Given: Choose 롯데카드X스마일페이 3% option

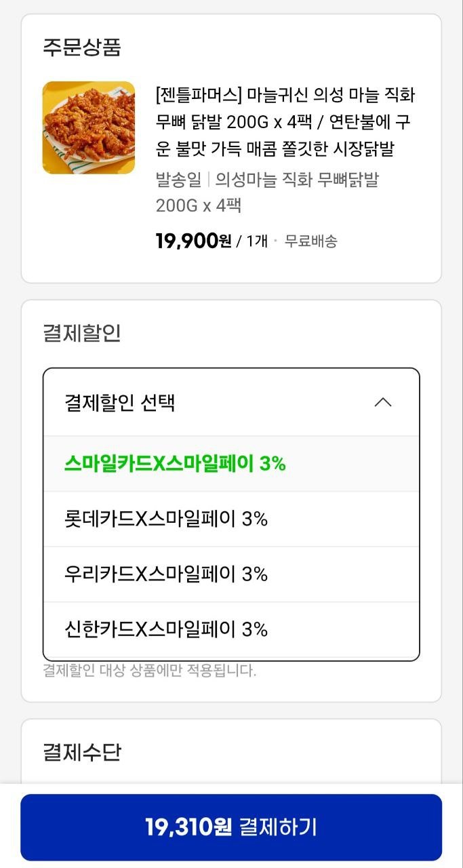Looking at the screenshot, I should click(166, 519).
